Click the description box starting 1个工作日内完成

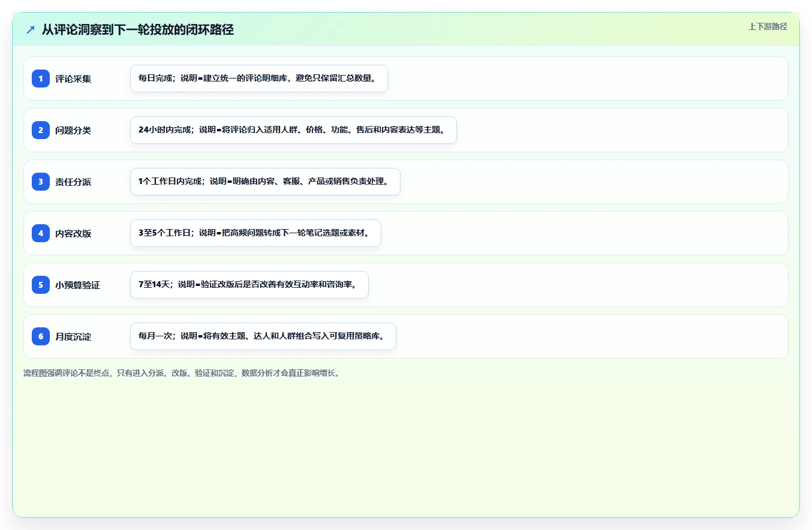click(265, 182)
